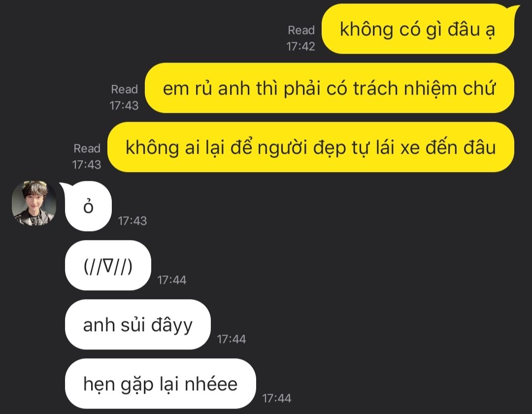Tap the 17:43 timestamp next to 'ỏ'
Image resolution: width=532 pixels, height=414 pixels.
pos(133,221)
